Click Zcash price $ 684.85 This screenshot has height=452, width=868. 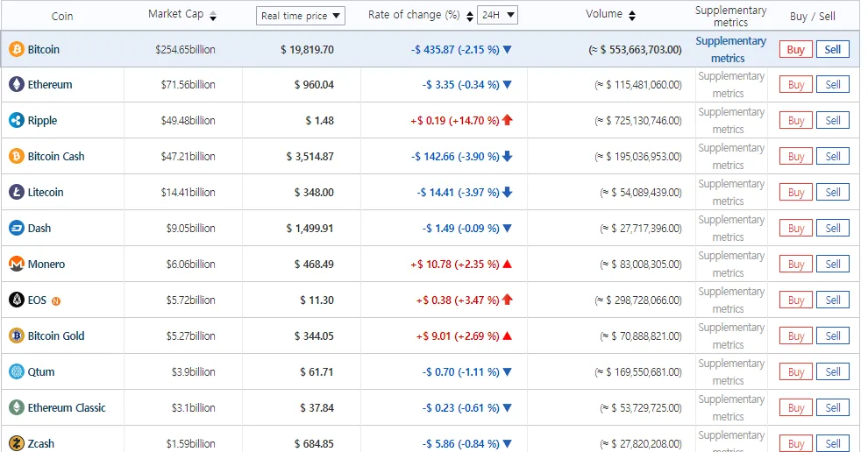[314, 444]
